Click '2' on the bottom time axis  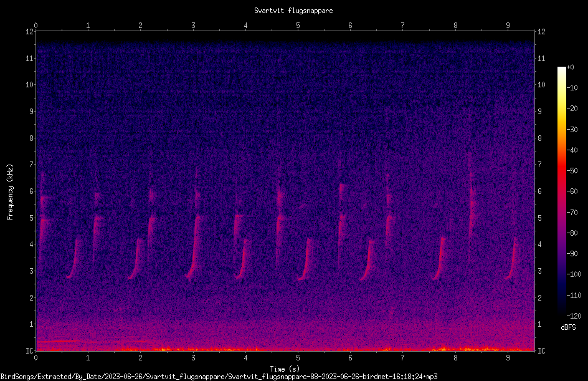pos(141,358)
